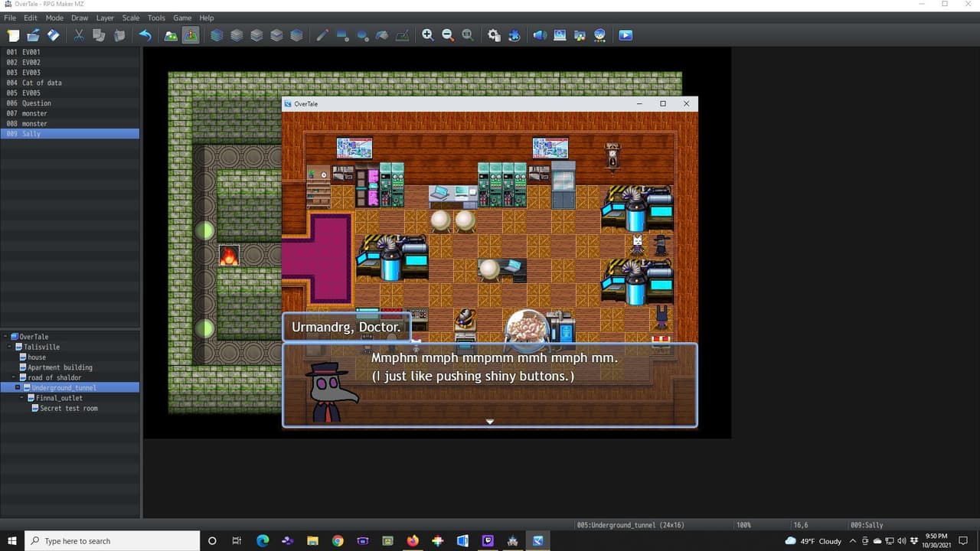Open the Event Searcher icon

pyautogui.click(x=560, y=35)
